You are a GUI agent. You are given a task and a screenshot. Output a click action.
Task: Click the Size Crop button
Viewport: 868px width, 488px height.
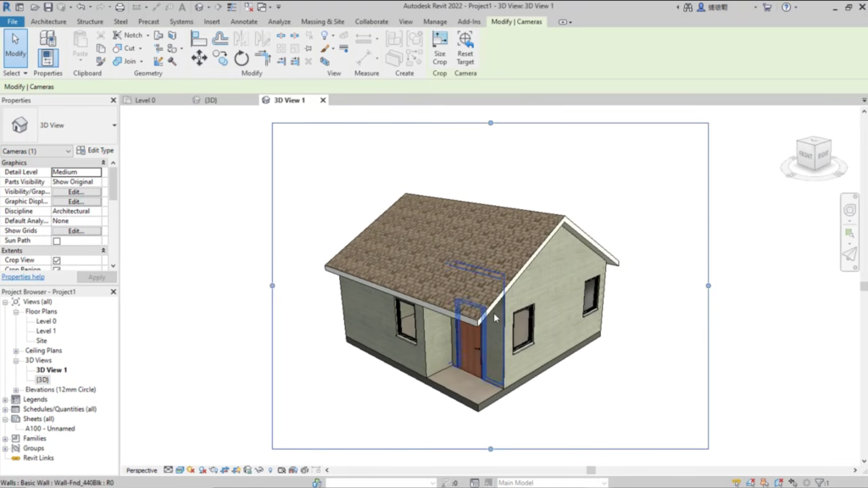[x=440, y=48]
